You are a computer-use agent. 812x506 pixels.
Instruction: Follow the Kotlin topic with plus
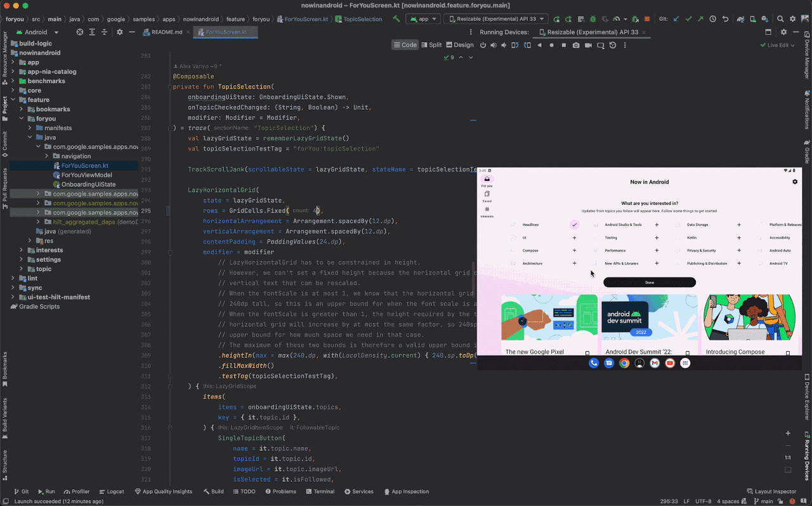point(739,237)
